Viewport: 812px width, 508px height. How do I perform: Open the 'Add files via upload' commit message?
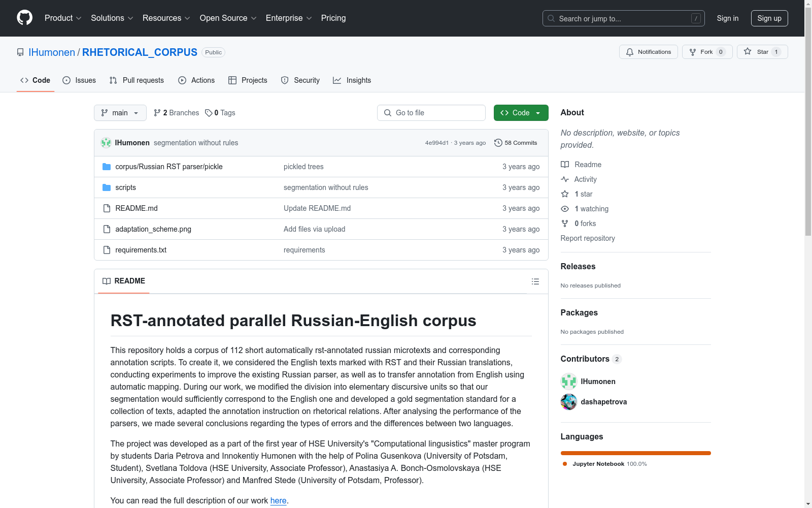314,229
